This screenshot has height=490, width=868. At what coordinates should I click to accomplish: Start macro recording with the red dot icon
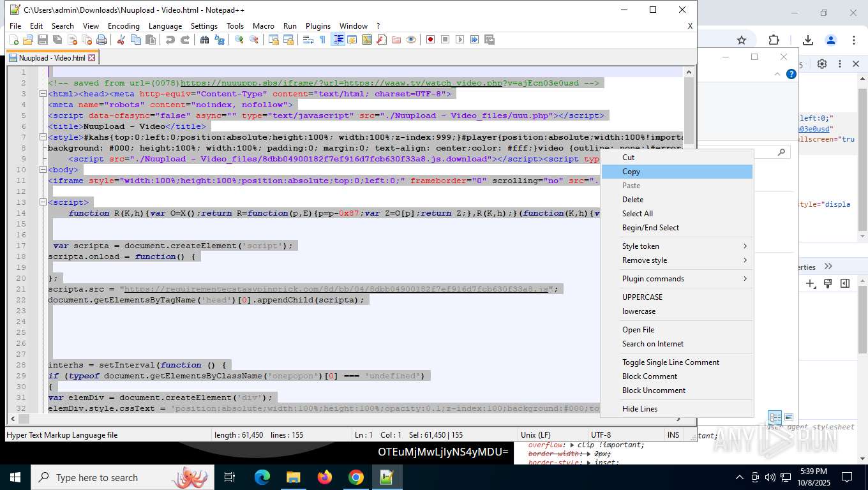click(x=431, y=40)
